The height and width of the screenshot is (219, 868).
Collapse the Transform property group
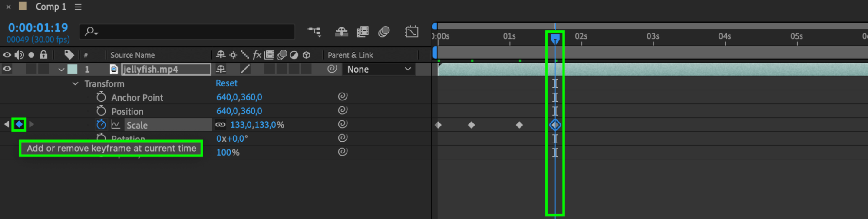click(75, 83)
